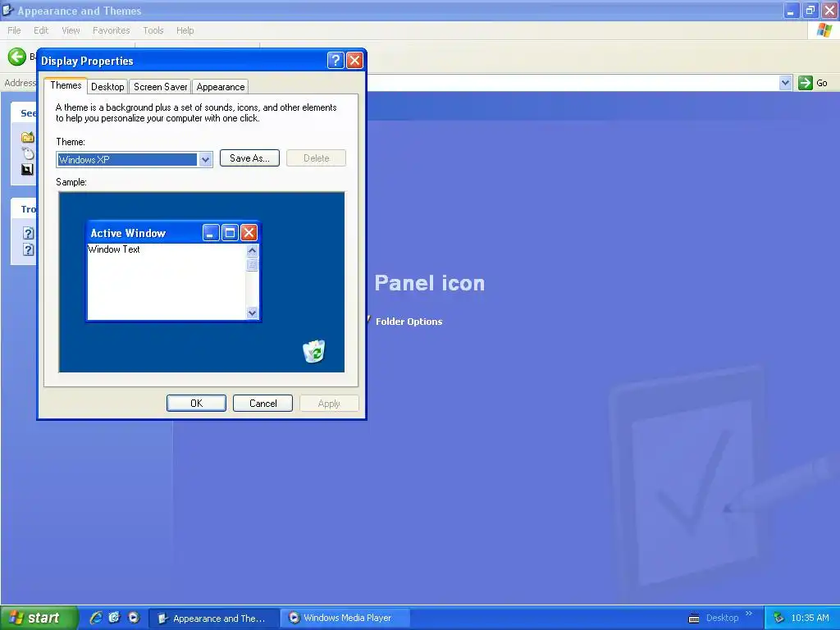
Task: Click sample window scrollbar up arrow
Action: click(253, 250)
